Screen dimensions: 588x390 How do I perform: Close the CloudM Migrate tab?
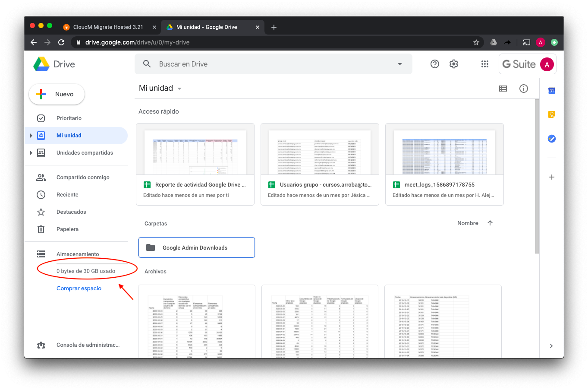coord(154,27)
